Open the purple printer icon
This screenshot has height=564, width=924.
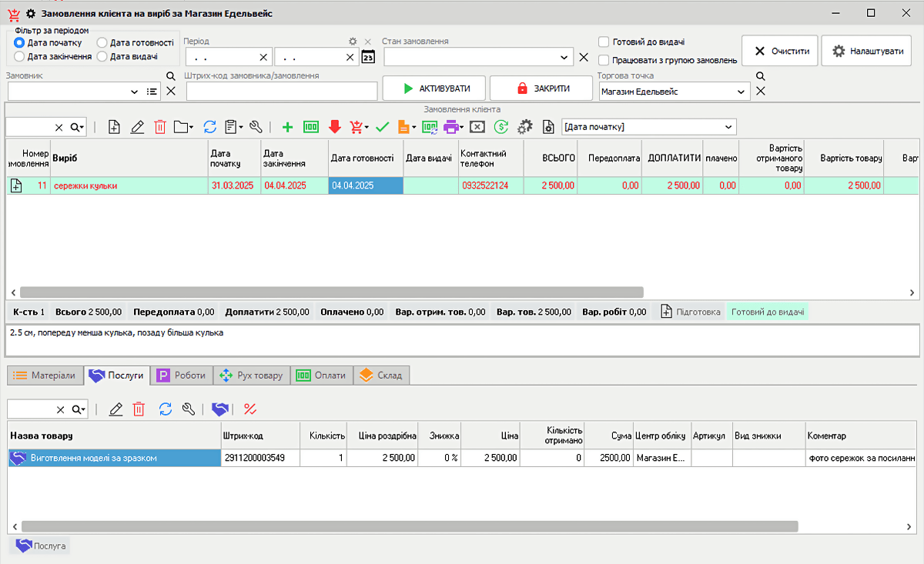point(453,127)
